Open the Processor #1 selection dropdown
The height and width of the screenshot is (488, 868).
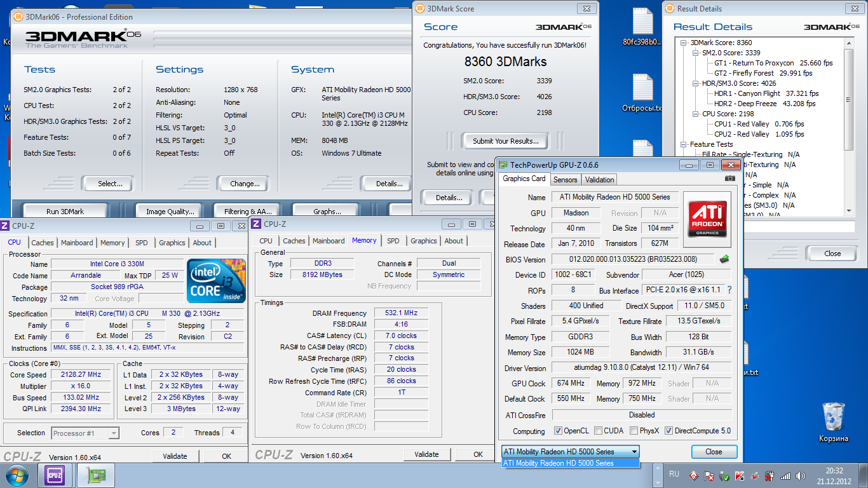click(x=85, y=433)
